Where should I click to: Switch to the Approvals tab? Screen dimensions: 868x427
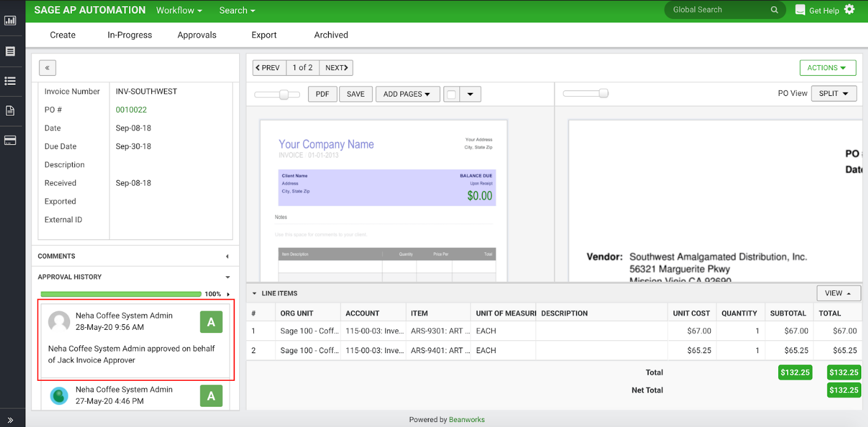point(197,35)
